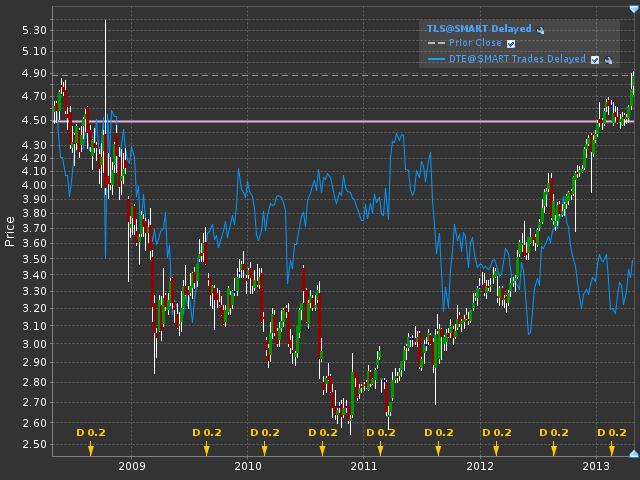Click the Prior Close legend label

pos(475,43)
